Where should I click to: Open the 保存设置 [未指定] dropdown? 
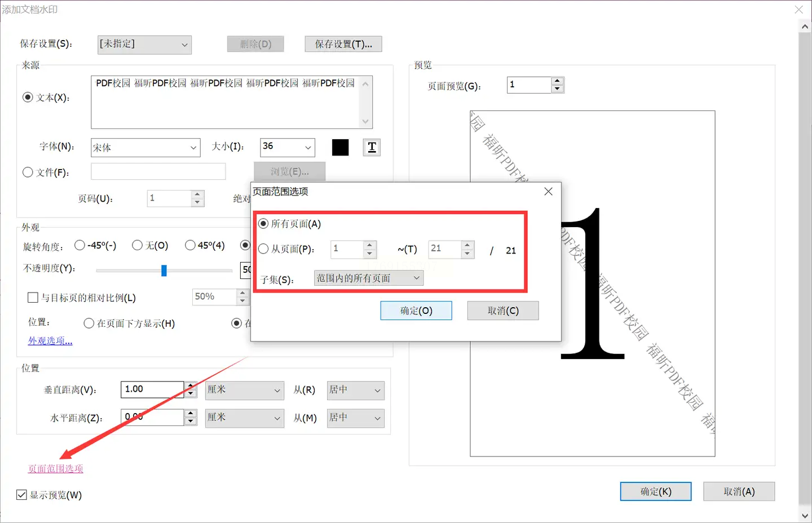pyautogui.click(x=144, y=45)
